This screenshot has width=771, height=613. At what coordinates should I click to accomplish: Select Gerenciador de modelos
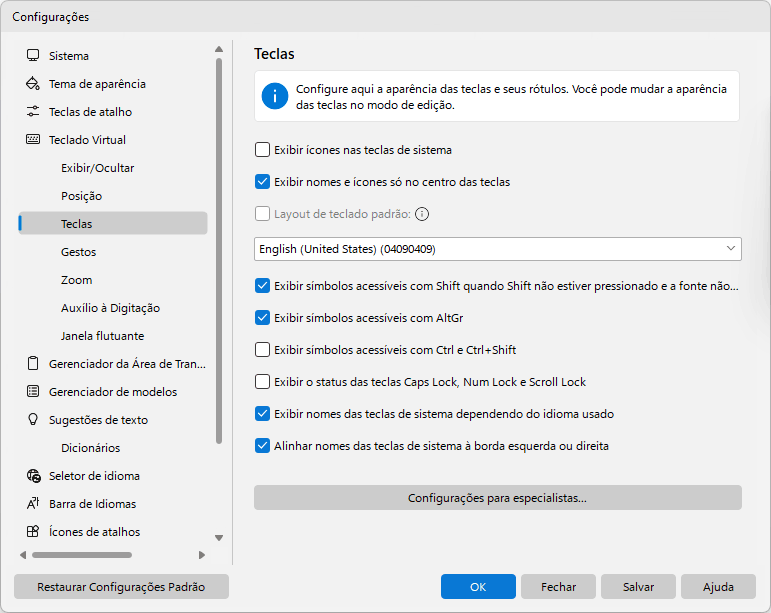pyautogui.click(x=113, y=392)
